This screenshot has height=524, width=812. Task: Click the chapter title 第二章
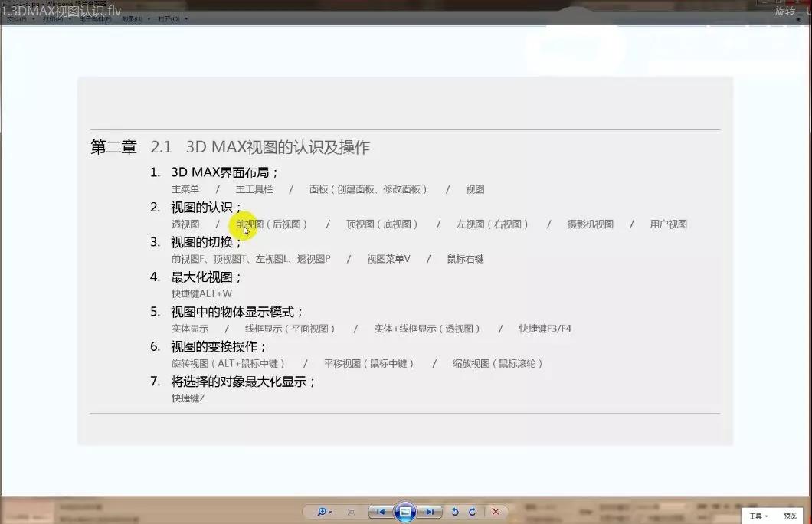coord(113,147)
